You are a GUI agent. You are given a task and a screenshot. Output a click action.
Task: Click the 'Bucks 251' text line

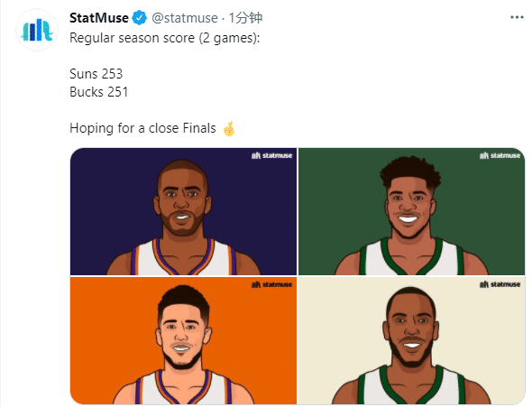pyautogui.click(x=98, y=92)
